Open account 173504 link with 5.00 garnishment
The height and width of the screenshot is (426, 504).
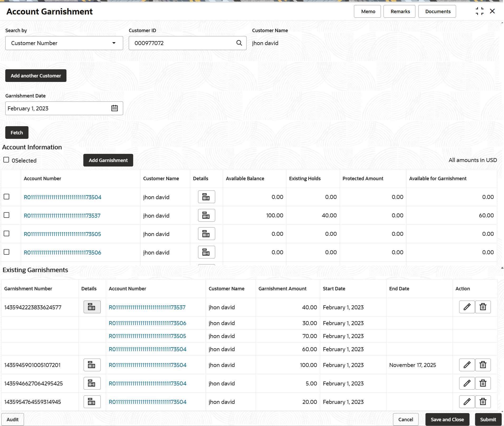click(148, 383)
